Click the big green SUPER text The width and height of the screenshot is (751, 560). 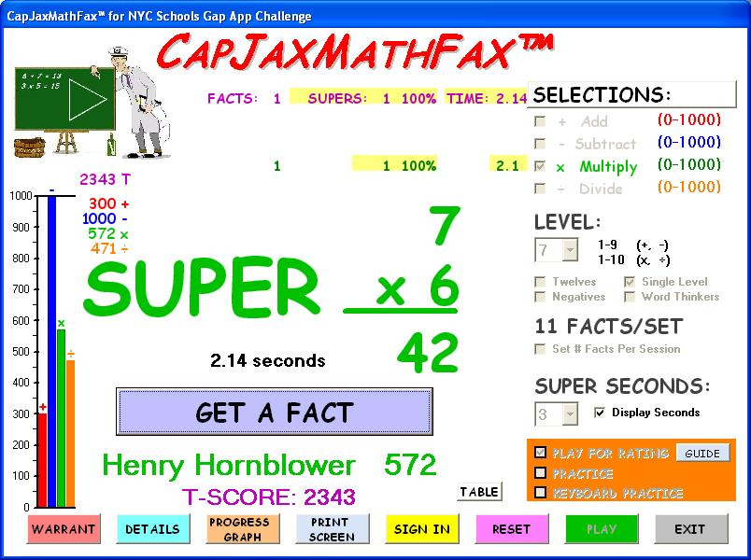coord(202,287)
